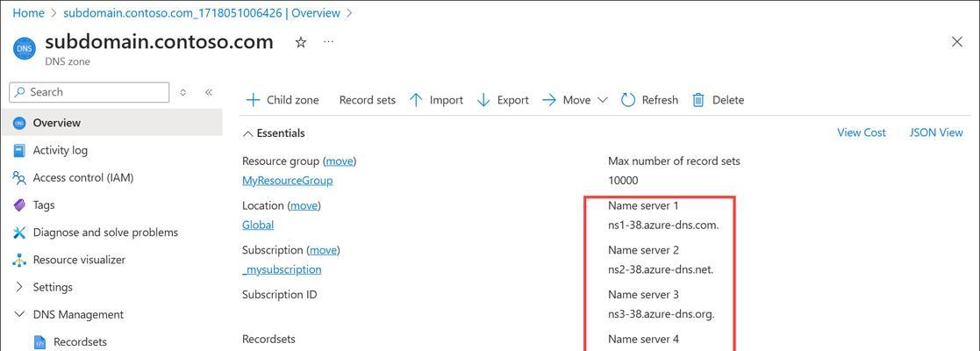
Task: Select ns3-38.azure-dns.org. value
Action: [x=662, y=313]
